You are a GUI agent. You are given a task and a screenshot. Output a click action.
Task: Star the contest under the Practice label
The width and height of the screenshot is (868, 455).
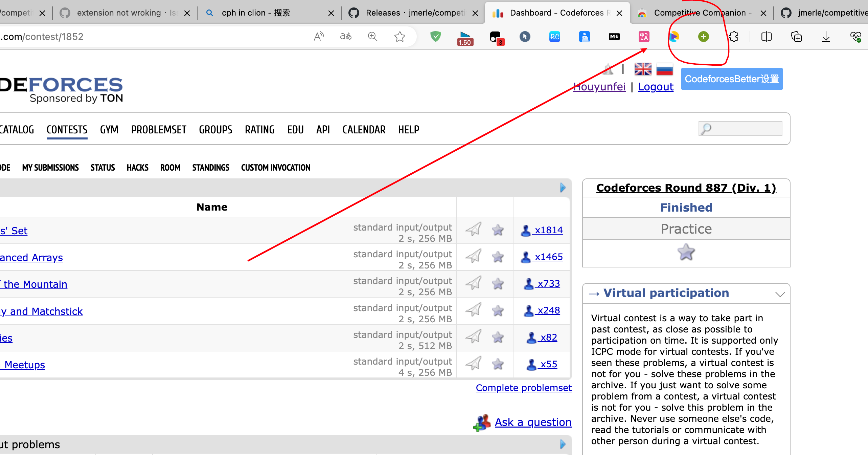point(686,252)
